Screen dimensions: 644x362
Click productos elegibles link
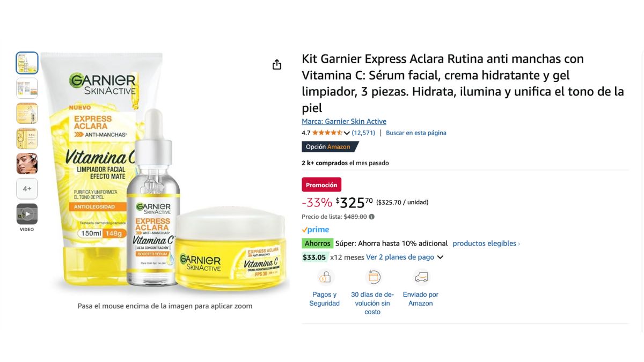[486, 243]
